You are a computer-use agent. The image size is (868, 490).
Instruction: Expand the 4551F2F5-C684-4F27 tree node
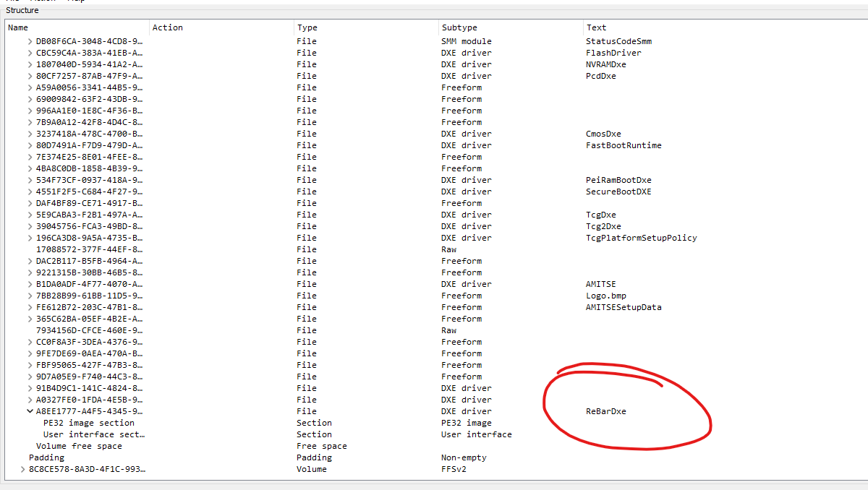(30, 192)
